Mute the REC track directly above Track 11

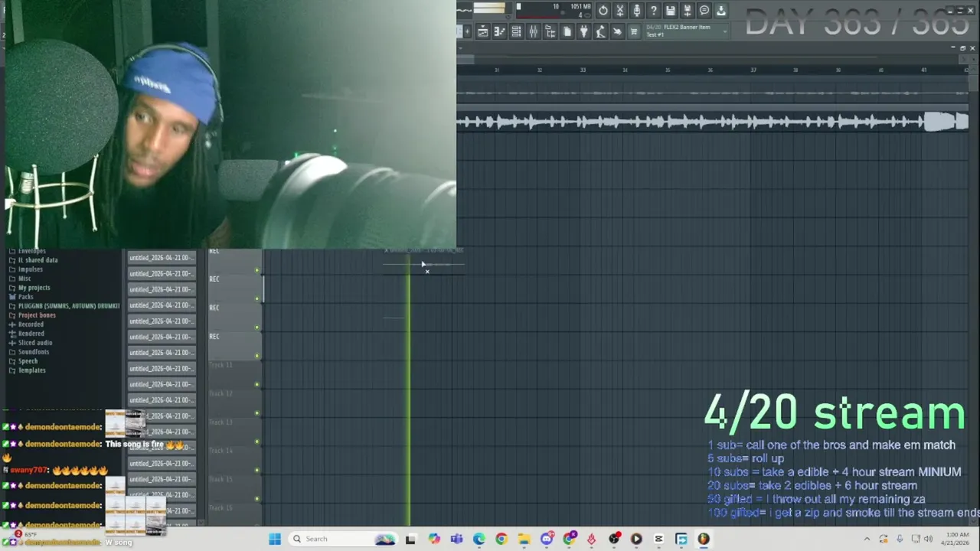click(x=257, y=356)
